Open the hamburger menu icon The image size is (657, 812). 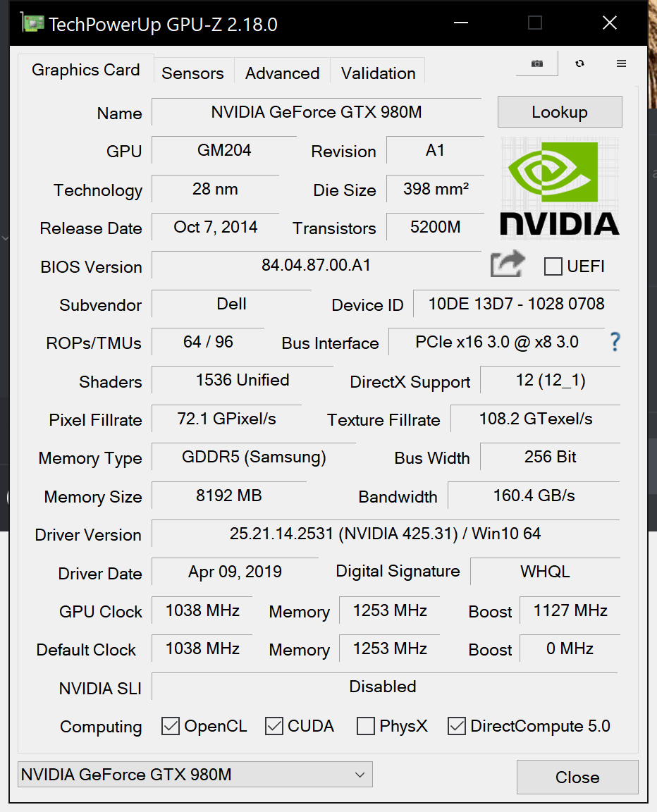(621, 63)
